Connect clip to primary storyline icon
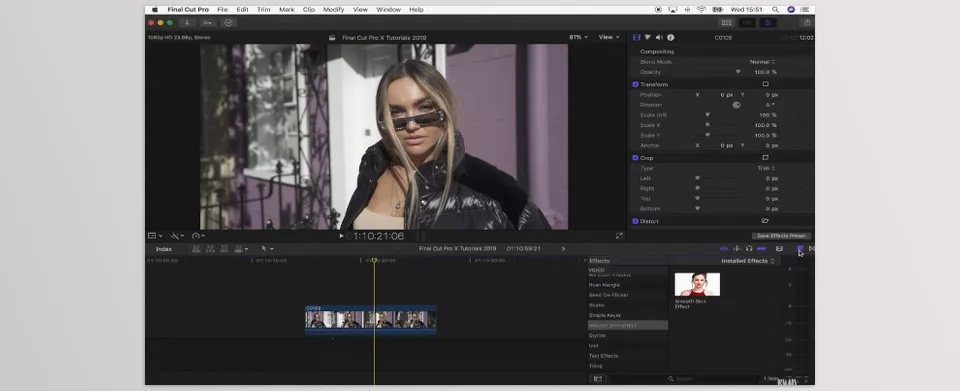This screenshot has height=391, width=960. (x=197, y=249)
